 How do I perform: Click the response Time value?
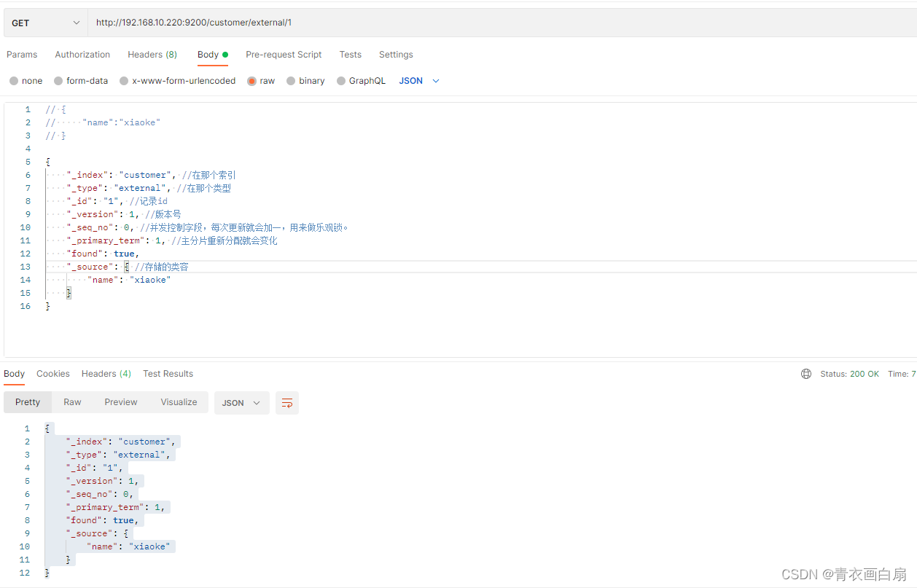[902, 374]
